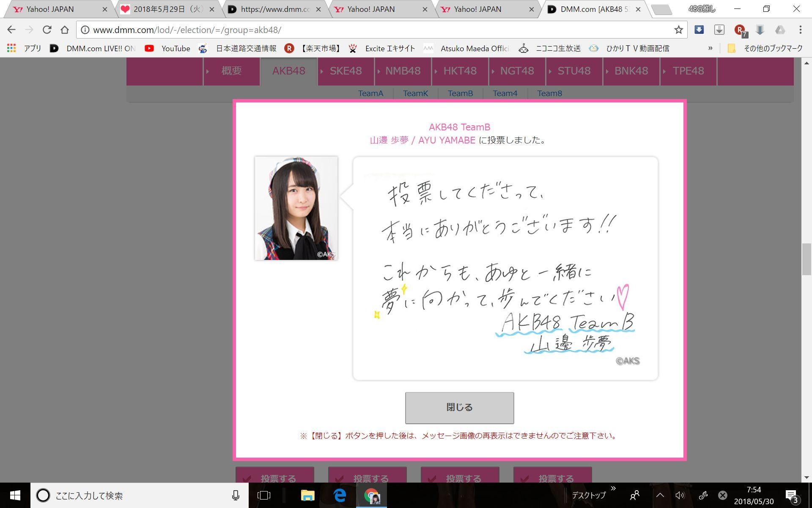The width and height of the screenshot is (812, 508).
Task: Open the Excite エキサイト bookmark
Action: pyautogui.click(x=382, y=48)
